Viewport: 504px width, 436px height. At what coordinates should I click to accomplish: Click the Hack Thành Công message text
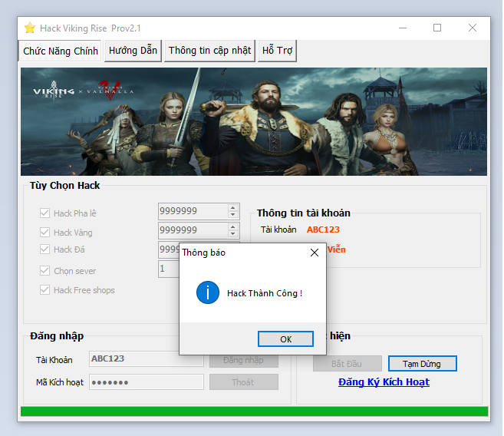(x=265, y=293)
